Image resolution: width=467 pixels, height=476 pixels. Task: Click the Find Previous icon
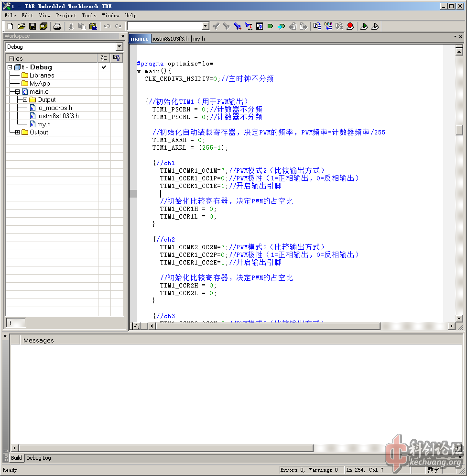tap(216, 26)
